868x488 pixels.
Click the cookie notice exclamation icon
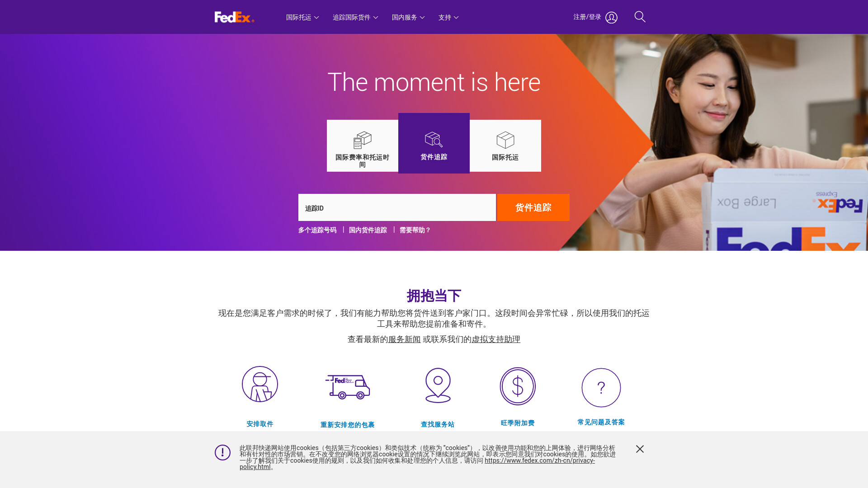222,452
